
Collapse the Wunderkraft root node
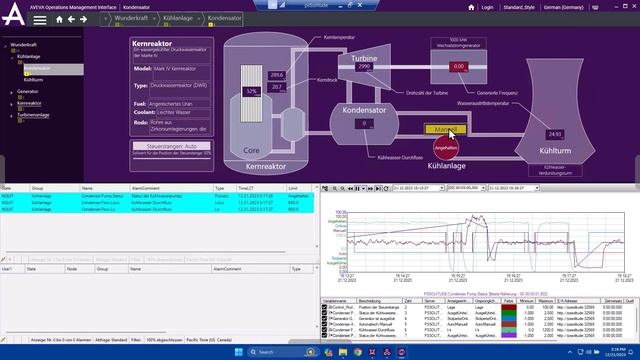pyautogui.click(x=5, y=46)
